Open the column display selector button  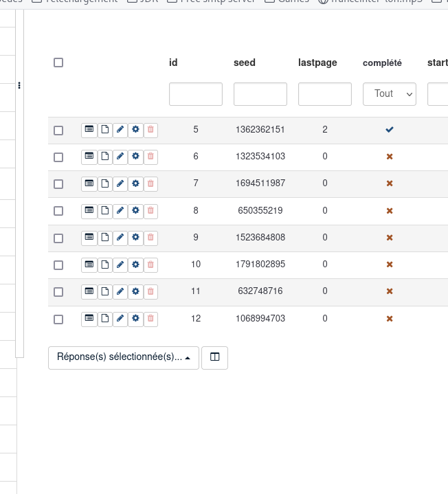pyautogui.click(x=214, y=357)
